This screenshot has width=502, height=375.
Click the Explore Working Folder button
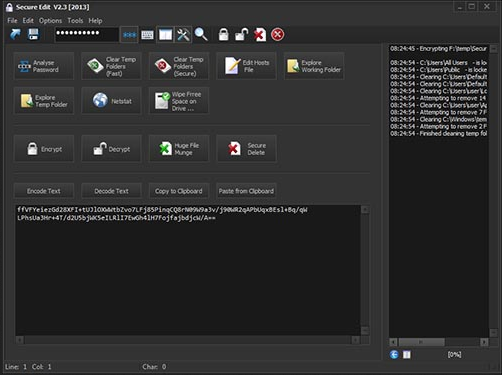pyautogui.click(x=314, y=66)
